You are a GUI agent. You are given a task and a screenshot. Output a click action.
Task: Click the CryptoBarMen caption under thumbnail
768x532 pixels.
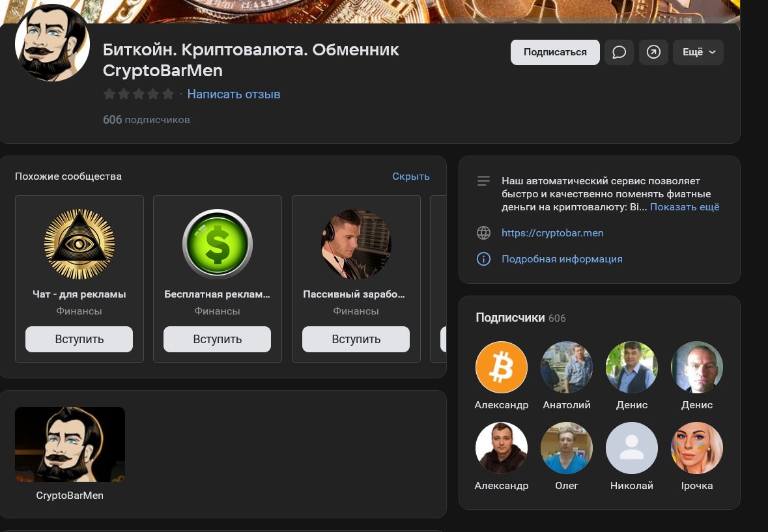pyautogui.click(x=70, y=496)
